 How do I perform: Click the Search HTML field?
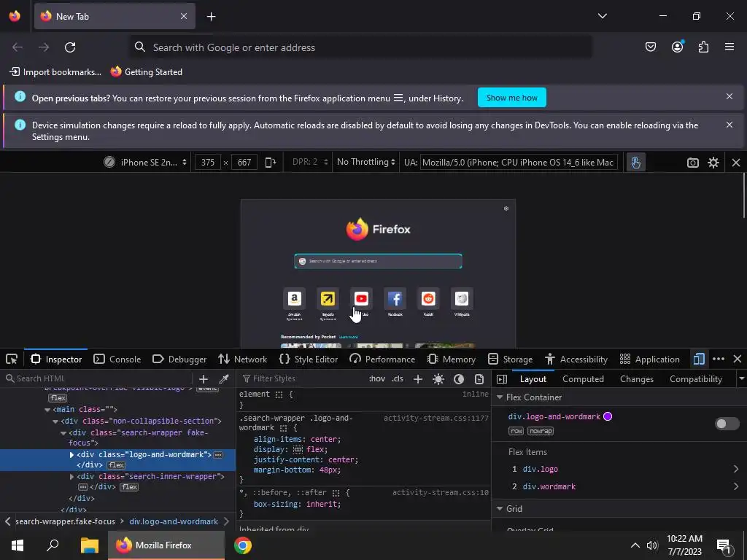pos(98,379)
